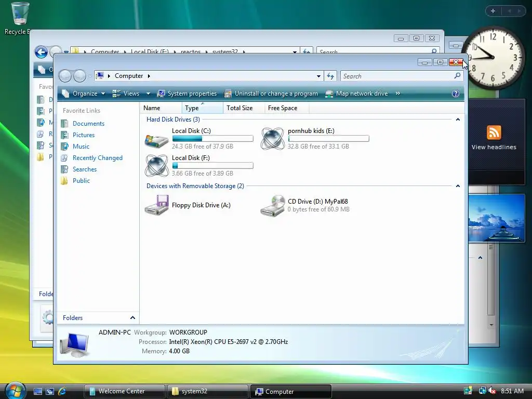Switch to Welcome Center taskbar button
The image size is (532, 399).
(x=124, y=391)
